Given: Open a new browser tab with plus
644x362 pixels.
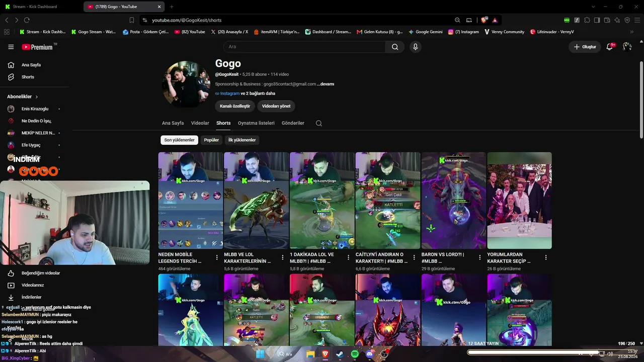Looking at the screenshot, I should (x=172, y=7).
